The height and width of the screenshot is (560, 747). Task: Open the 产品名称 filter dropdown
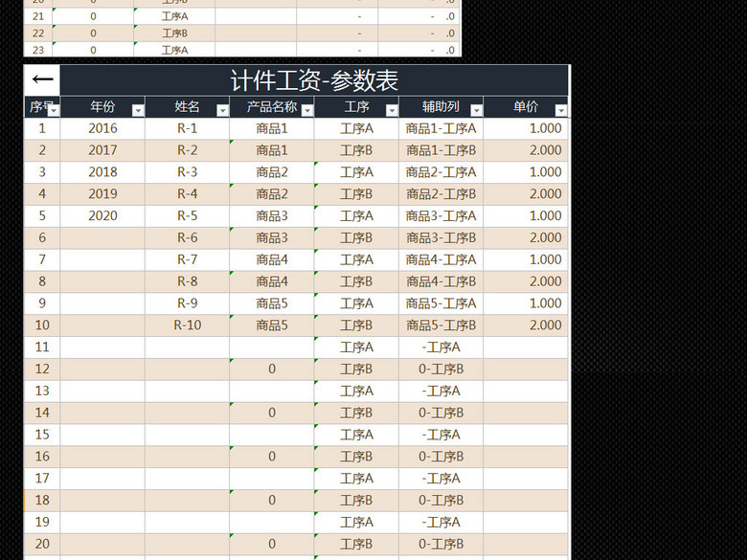pyautogui.click(x=306, y=110)
